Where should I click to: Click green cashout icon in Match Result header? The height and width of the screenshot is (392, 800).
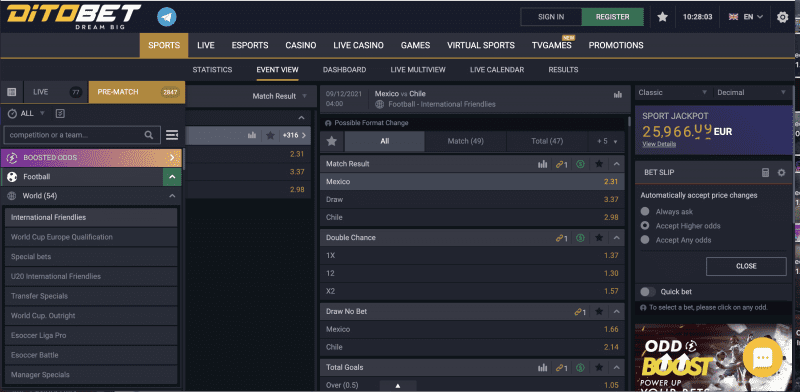point(580,164)
